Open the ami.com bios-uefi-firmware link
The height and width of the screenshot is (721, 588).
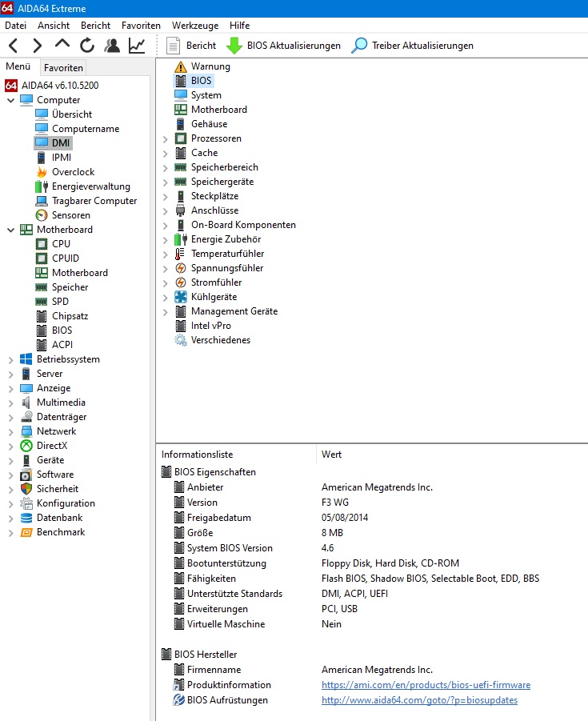426,685
